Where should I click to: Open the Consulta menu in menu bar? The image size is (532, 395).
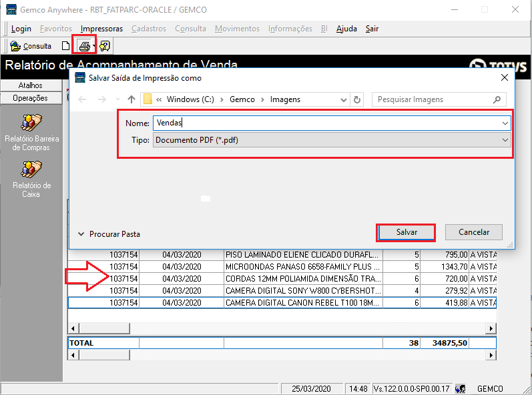click(x=190, y=29)
